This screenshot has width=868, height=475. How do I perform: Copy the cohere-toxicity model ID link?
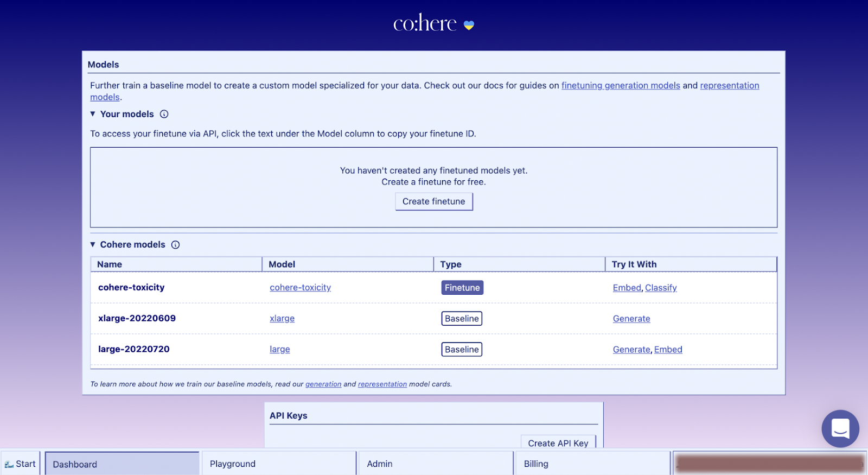pyautogui.click(x=300, y=288)
